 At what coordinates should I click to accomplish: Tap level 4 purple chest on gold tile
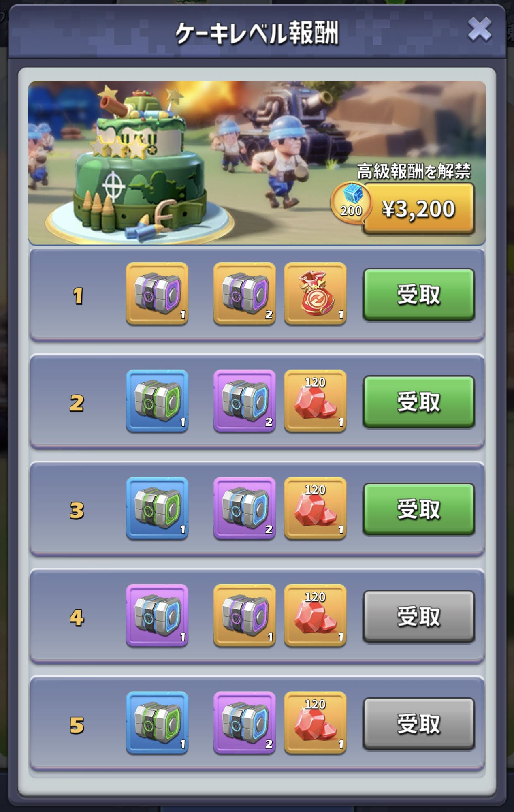(x=245, y=616)
